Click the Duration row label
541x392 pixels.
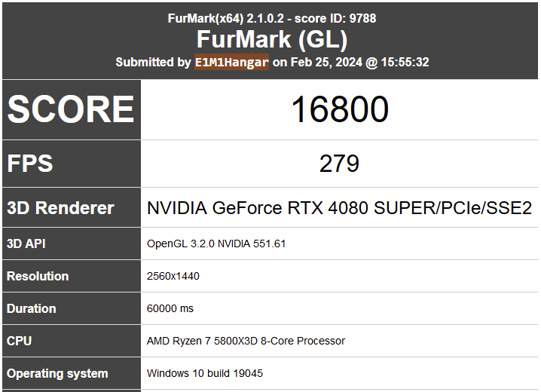(x=72, y=308)
